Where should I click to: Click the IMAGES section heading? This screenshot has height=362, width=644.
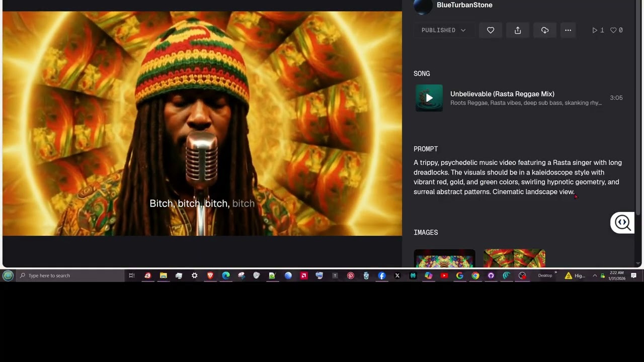tap(426, 233)
